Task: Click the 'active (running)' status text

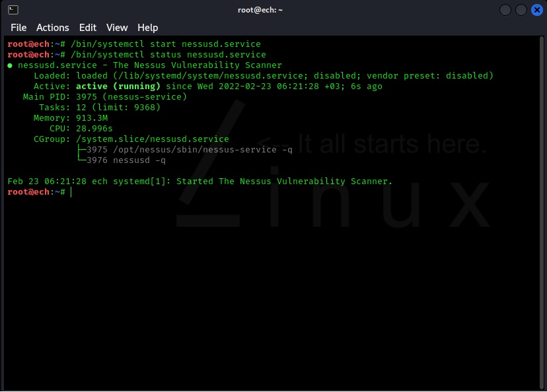Action: point(118,86)
